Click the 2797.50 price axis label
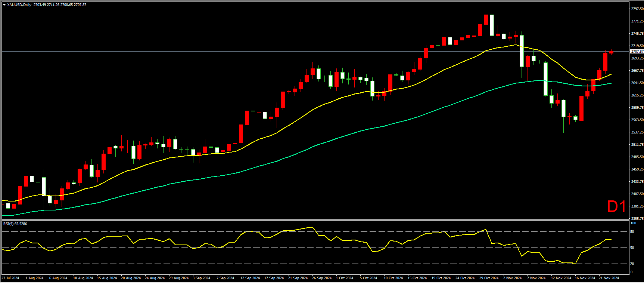Viewport: 644px width, 283px height. click(637, 9)
